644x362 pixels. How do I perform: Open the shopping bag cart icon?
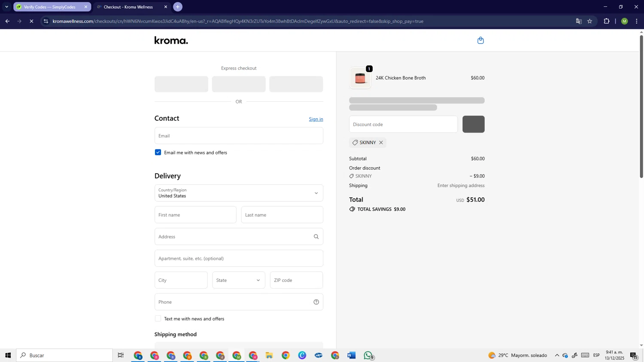pyautogui.click(x=480, y=40)
